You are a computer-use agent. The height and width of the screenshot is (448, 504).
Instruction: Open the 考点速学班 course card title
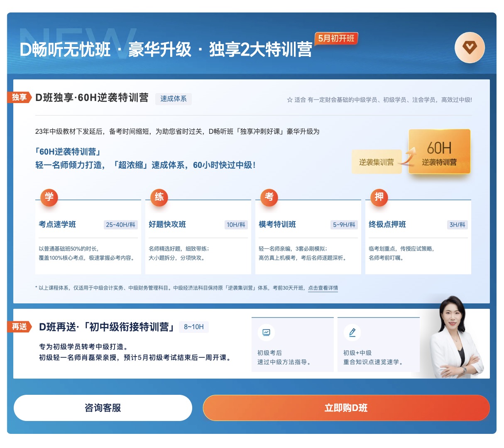tap(57, 224)
